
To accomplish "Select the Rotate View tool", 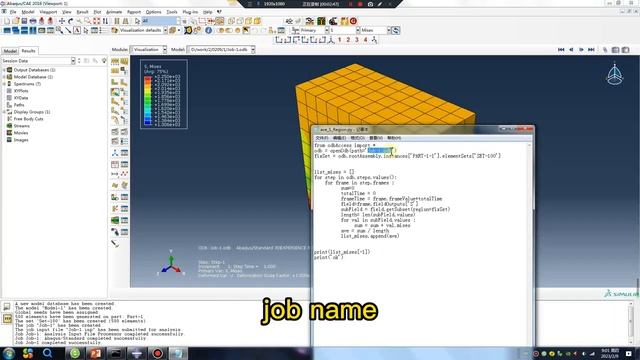I will pos(71,21).
